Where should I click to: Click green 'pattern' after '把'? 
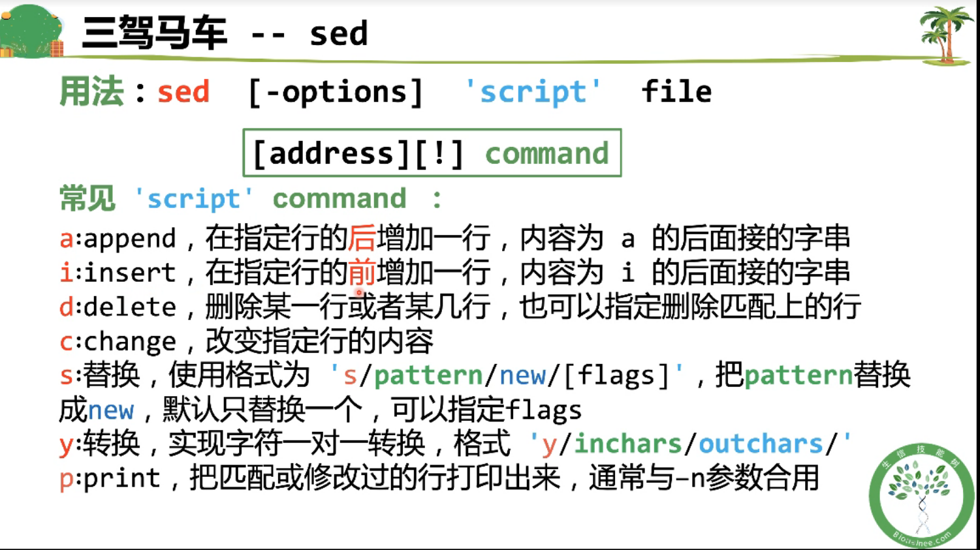(798, 376)
